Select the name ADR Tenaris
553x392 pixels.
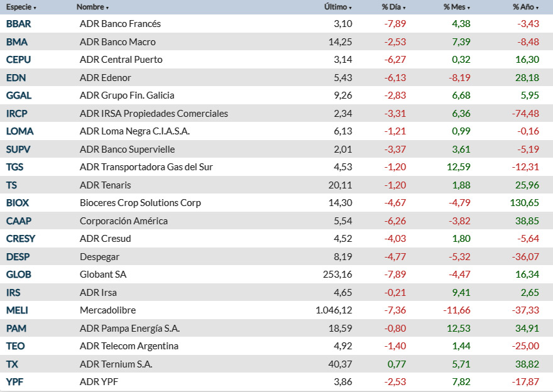pyautogui.click(x=106, y=185)
